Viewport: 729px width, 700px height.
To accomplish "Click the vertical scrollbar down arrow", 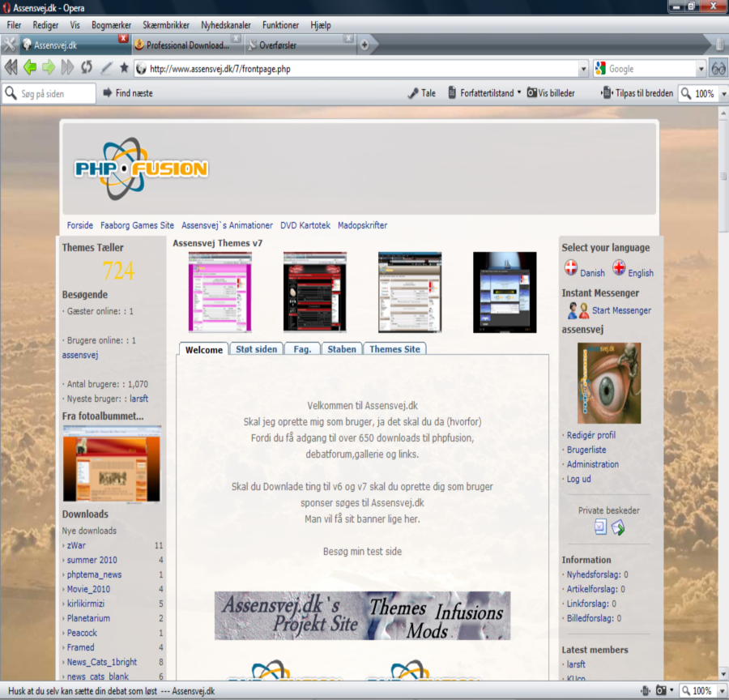I will [x=723, y=674].
